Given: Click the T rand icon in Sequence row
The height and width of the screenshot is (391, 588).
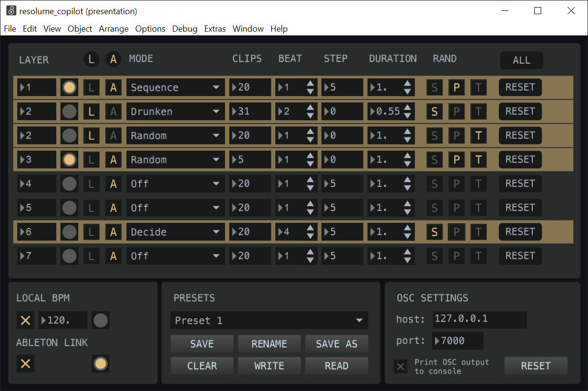Looking at the screenshot, I should (x=479, y=87).
